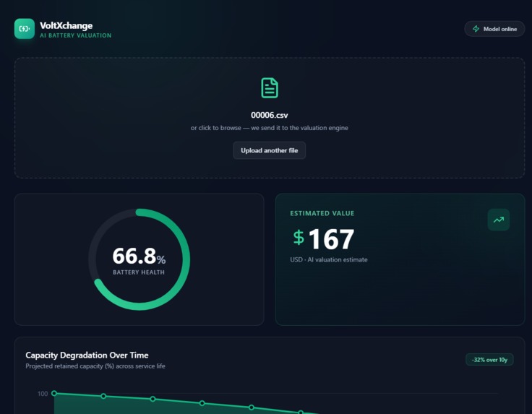Click the VoltXchange title text
The width and height of the screenshot is (532, 414).
coord(66,26)
